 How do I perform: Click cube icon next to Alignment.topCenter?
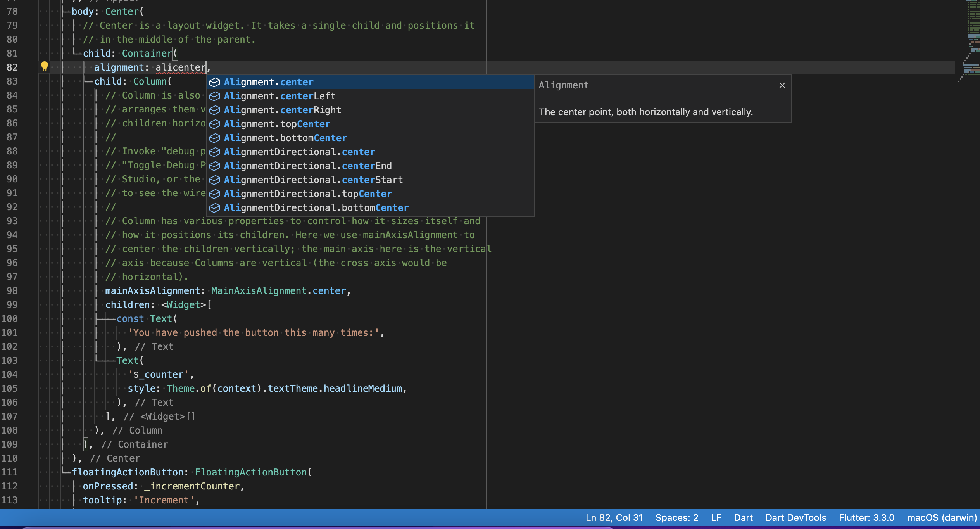(215, 124)
